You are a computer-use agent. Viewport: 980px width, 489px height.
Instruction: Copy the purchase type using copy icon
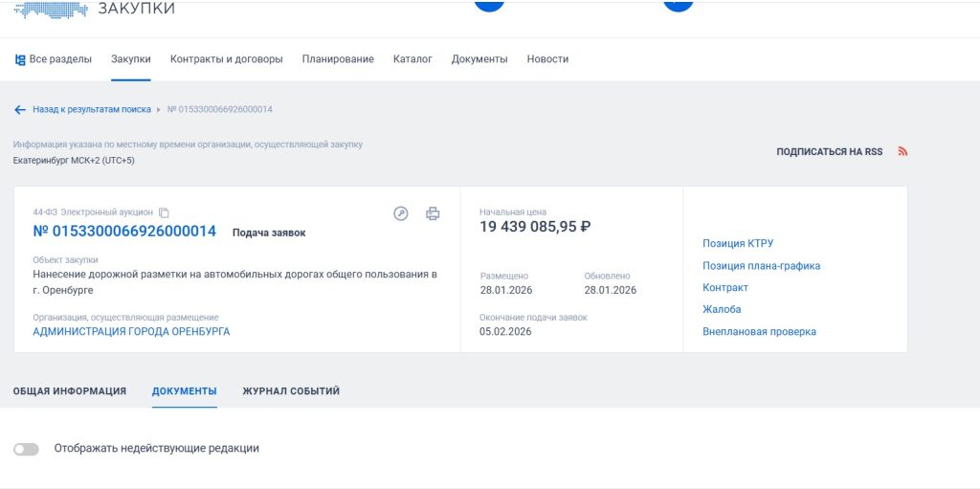coord(164,212)
